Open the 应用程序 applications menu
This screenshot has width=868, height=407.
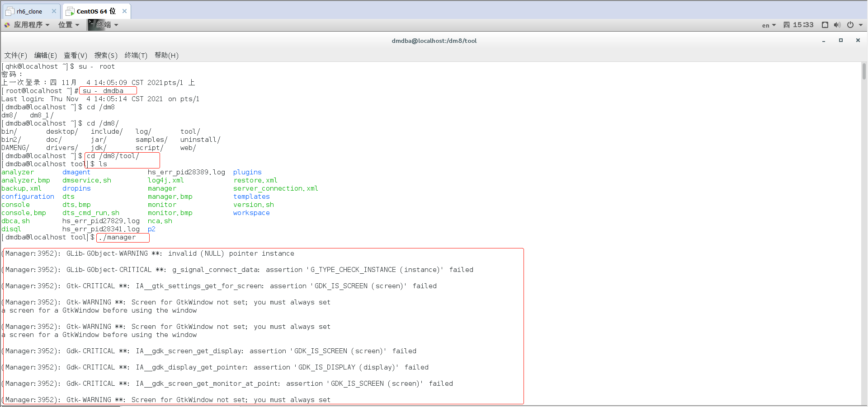(27, 25)
